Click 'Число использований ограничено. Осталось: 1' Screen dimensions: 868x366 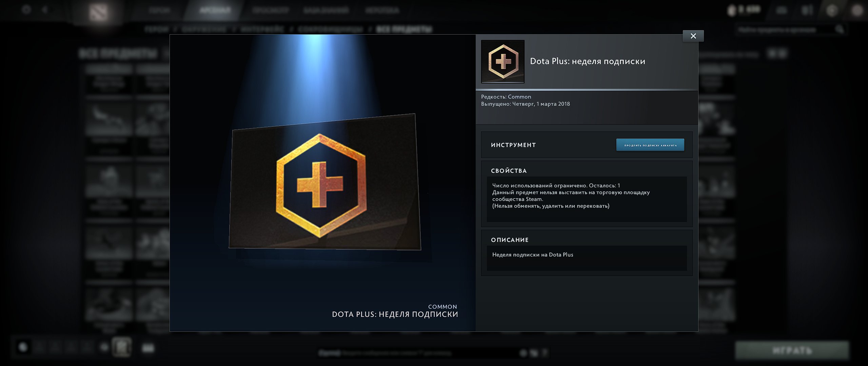click(x=556, y=186)
